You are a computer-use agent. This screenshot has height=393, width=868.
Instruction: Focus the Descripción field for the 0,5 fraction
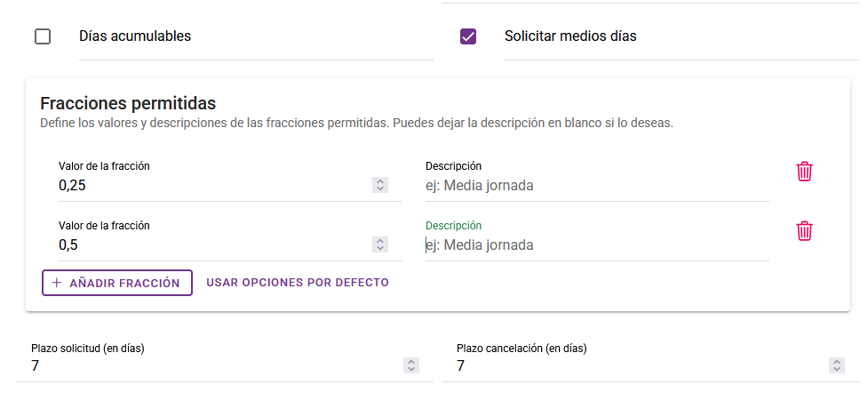tap(595, 245)
